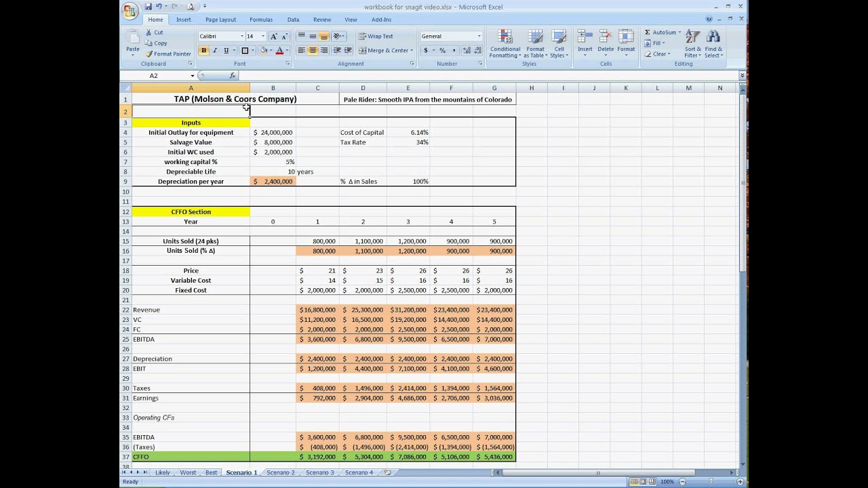Screen dimensions: 868x488
Task: Apply the red Font Color
Action: [279, 50]
